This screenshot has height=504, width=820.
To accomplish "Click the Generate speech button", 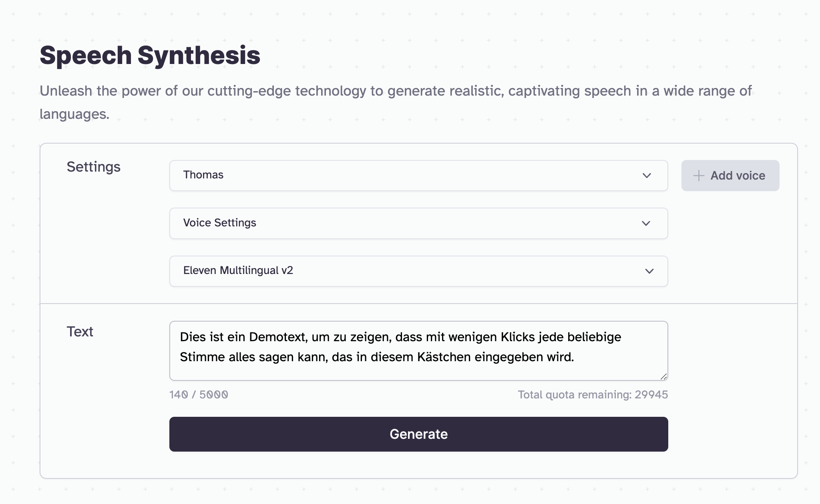I will [x=418, y=434].
